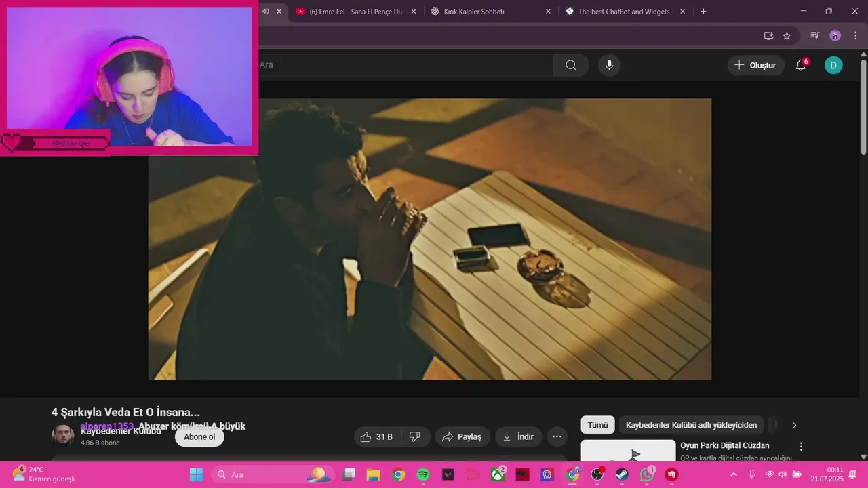This screenshot has height=488, width=868.
Task: Open Chrome profile avatar
Action: coord(835,36)
